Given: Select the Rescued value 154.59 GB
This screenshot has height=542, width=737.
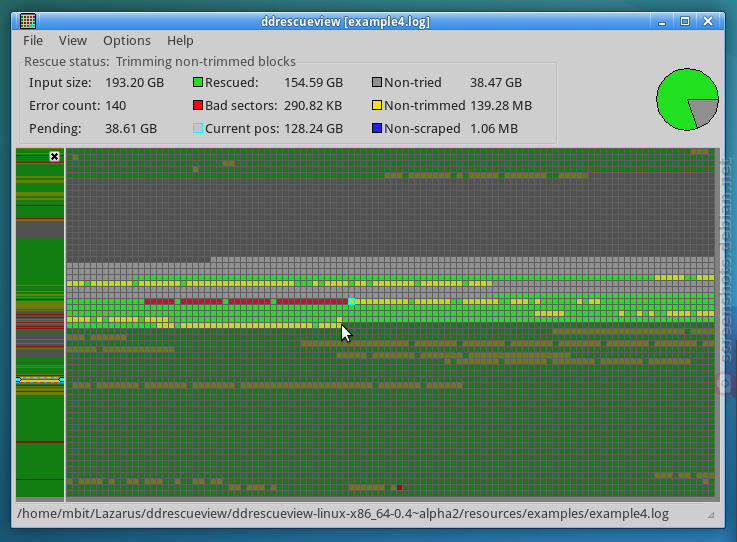Looking at the screenshot, I should tap(314, 83).
